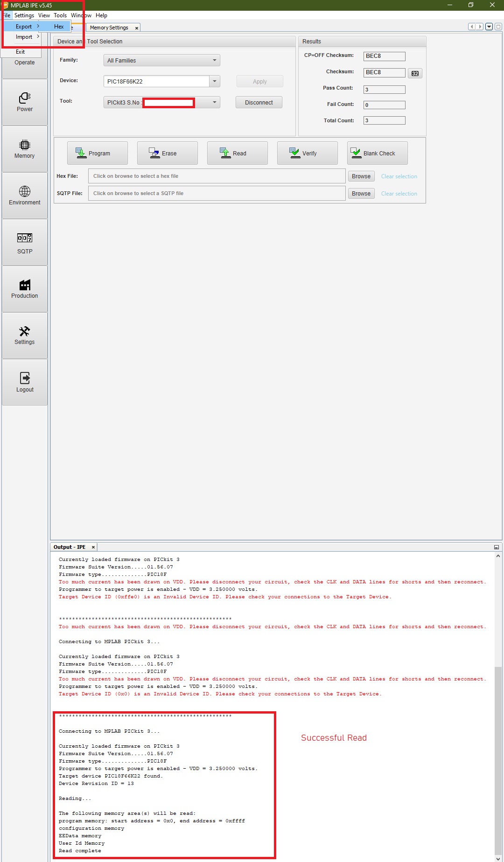Click the Fail Count field
Image resolution: width=504 pixels, height=862 pixels.
coord(385,105)
